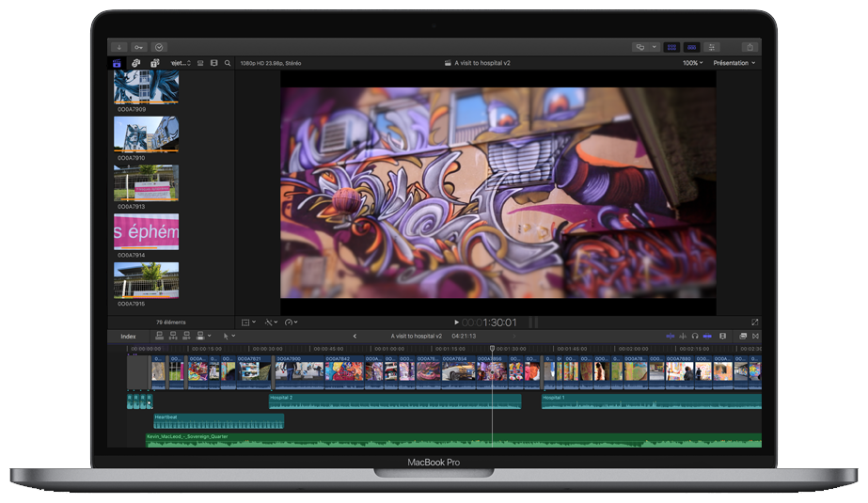Image resolution: width=868 pixels, height=503 pixels.
Task: Open background tasks checkmark button
Action: pyautogui.click(x=159, y=47)
